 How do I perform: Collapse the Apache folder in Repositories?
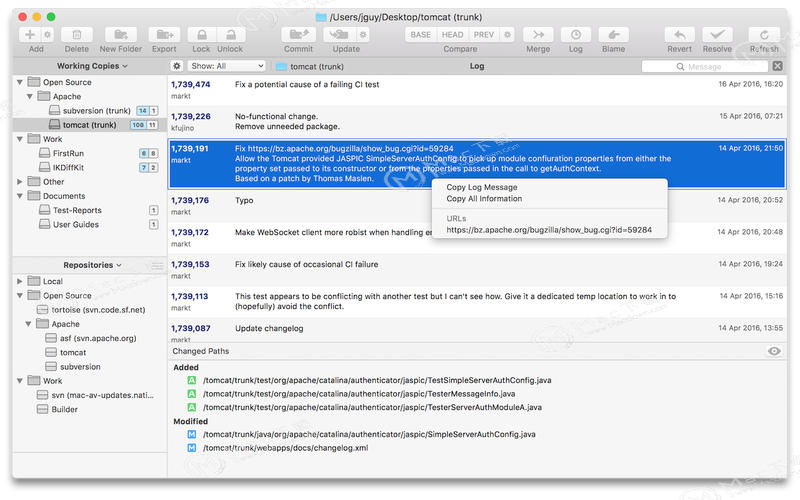[x=28, y=324]
